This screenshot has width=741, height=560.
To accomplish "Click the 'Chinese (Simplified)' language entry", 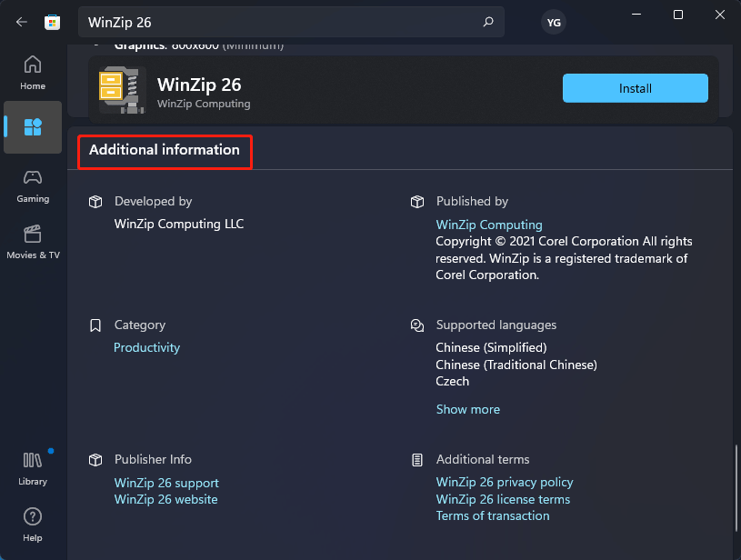I will [491, 347].
